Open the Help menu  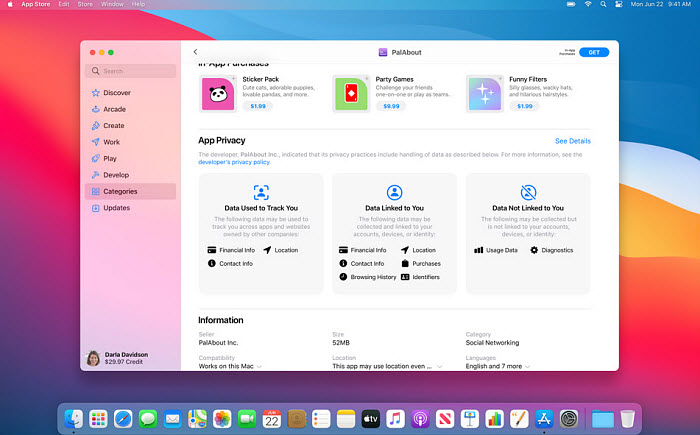[138, 4]
